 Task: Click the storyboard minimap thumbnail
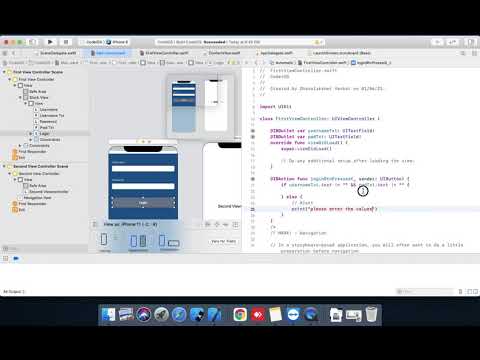(200, 106)
